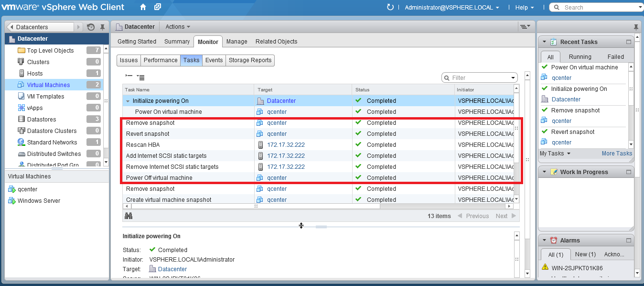Maximize the Alarms portlet
The image size is (644, 286).
pyautogui.click(x=629, y=241)
